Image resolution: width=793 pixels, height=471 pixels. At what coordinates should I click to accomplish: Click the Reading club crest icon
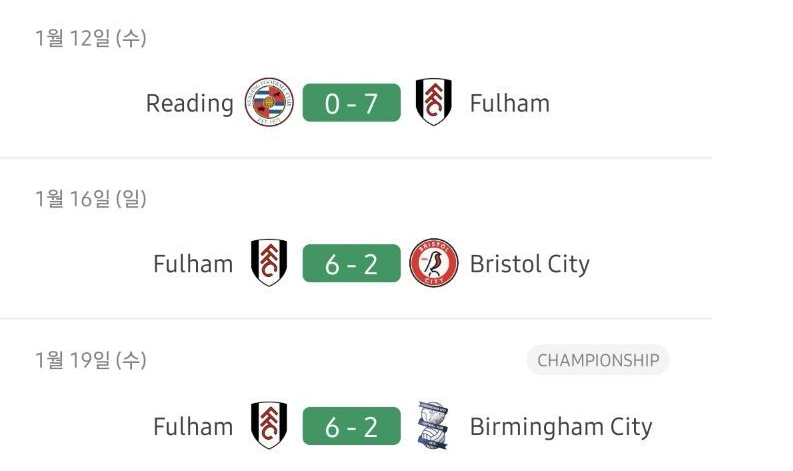click(x=269, y=102)
